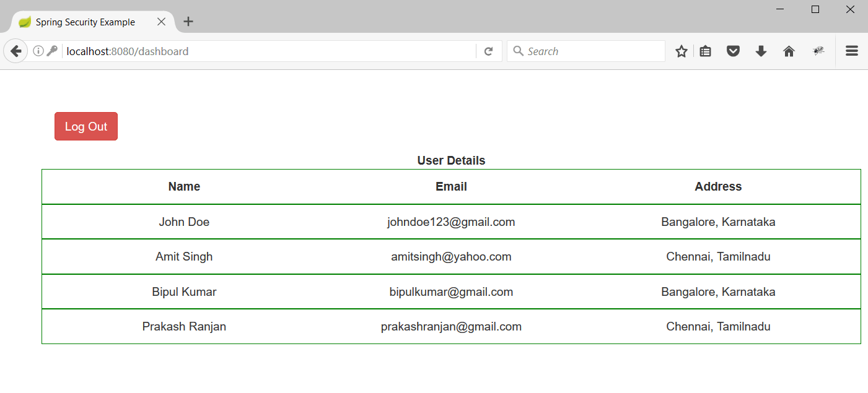Click the Email column header

pos(451,186)
